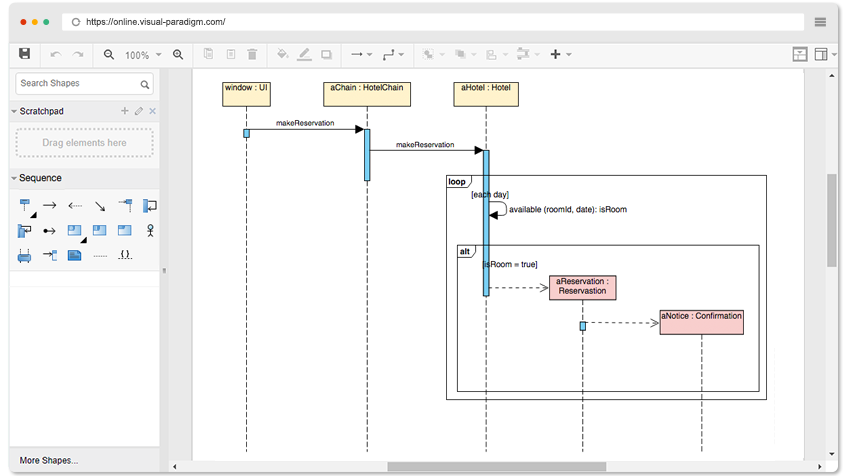
Task: Select the Lifeline shape
Action: click(x=26, y=207)
